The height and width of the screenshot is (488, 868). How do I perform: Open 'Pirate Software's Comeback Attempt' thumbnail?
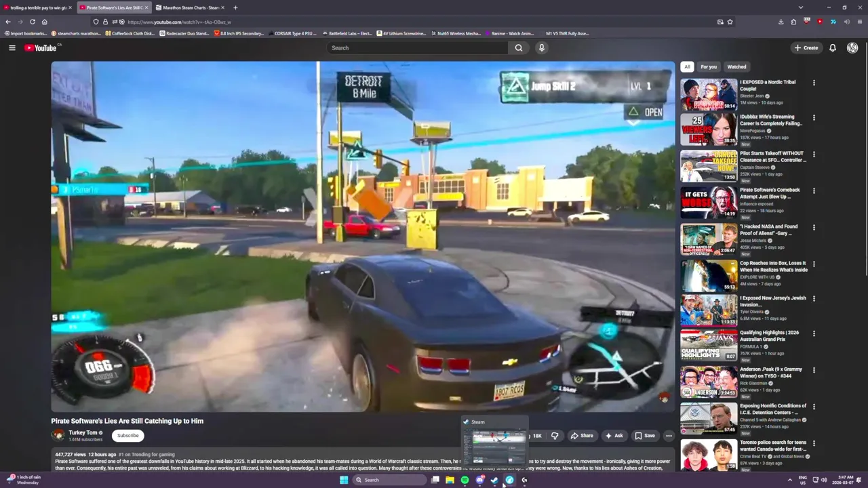click(709, 201)
